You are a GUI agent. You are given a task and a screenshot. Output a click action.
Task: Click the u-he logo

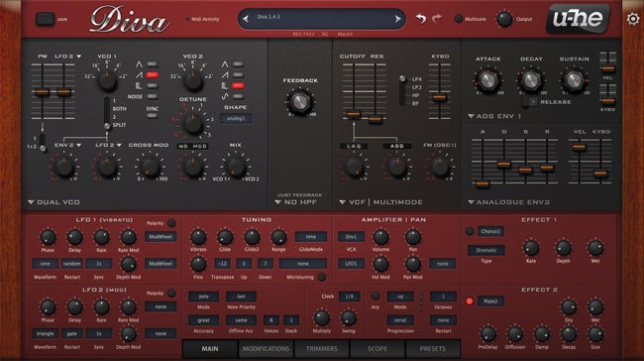coord(578,19)
